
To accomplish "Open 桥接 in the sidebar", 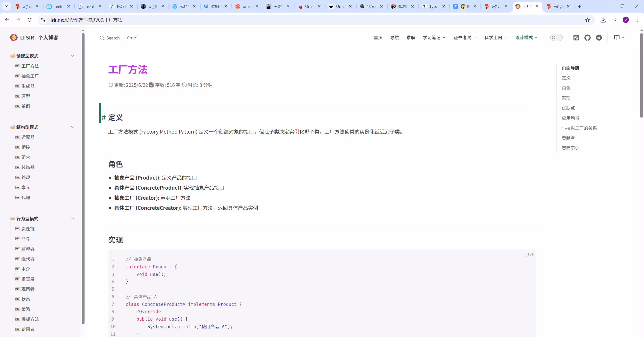I will [x=26, y=147].
